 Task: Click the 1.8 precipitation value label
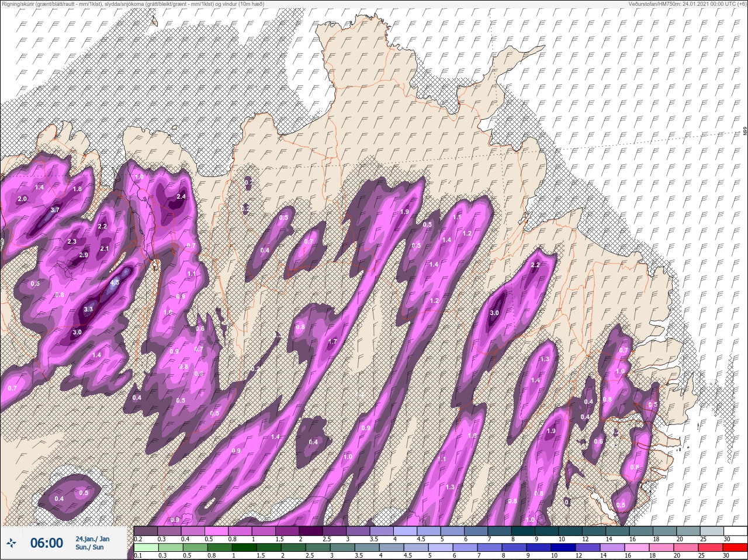coord(77,189)
